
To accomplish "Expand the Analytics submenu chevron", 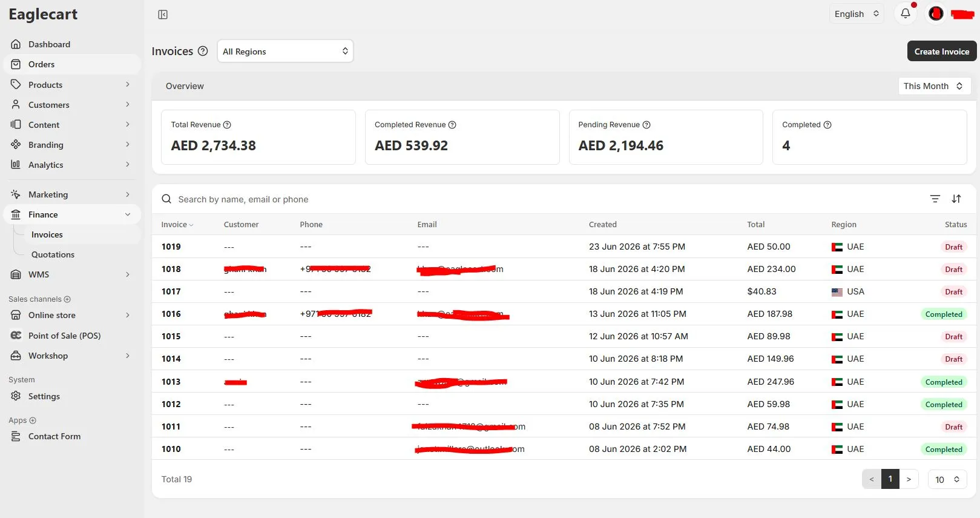I will [128, 164].
